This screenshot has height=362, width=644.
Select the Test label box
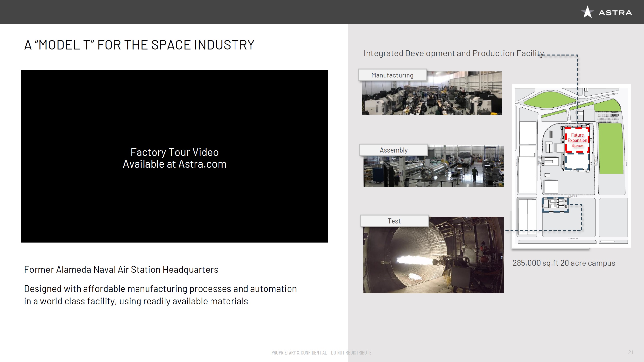click(x=394, y=221)
